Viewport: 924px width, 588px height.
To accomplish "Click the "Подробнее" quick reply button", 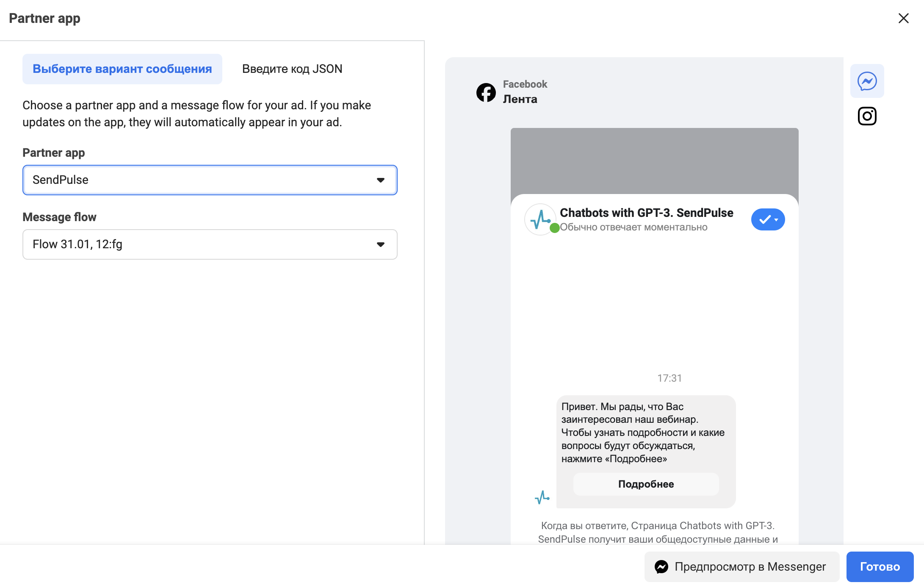I will click(x=646, y=484).
